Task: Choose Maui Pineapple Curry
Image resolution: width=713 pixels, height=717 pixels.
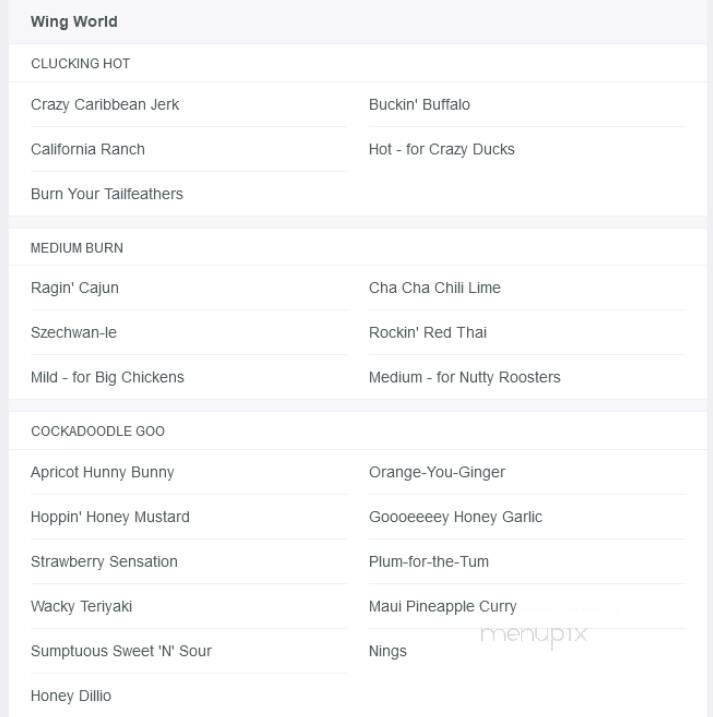Action: click(443, 607)
